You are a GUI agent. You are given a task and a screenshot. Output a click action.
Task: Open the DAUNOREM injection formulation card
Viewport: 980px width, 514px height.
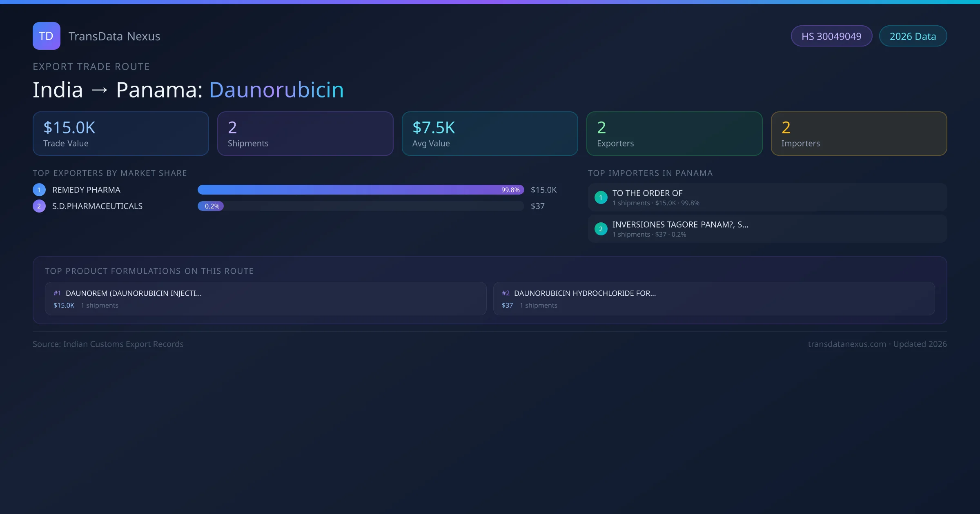(x=265, y=299)
